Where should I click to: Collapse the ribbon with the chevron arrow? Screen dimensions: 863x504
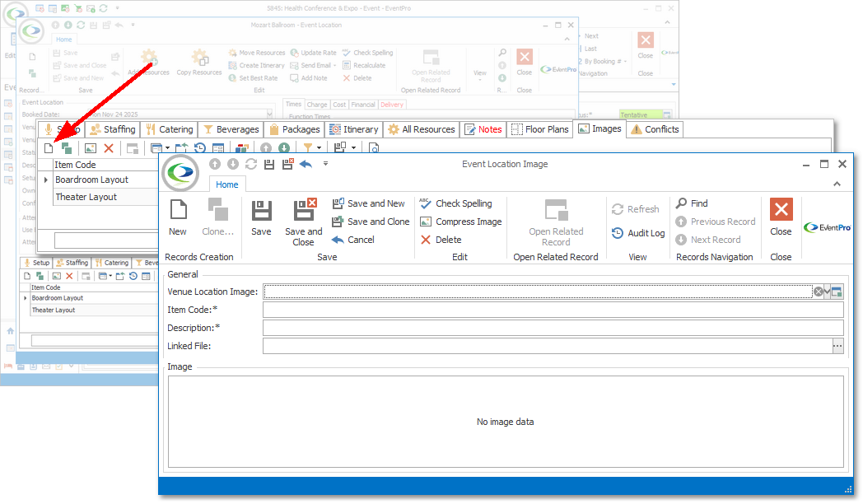pos(837,184)
